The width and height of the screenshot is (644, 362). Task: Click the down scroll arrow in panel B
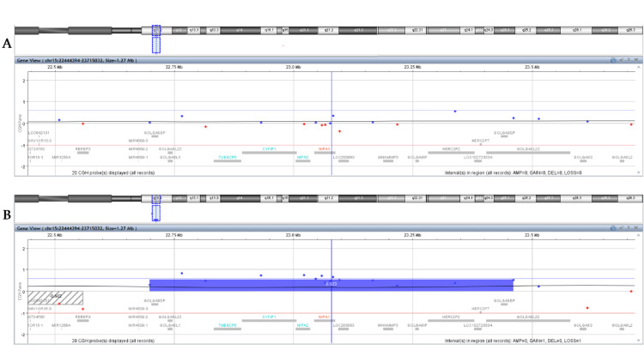tap(638, 341)
